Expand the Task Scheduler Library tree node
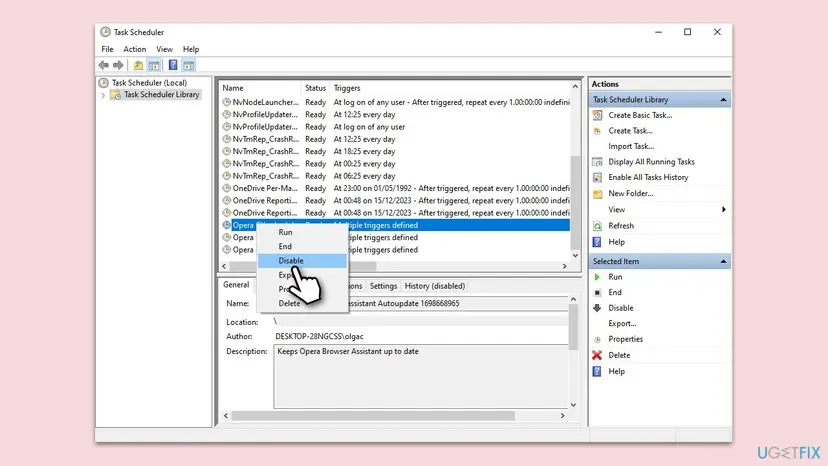828x466 pixels. [x=103, y=95]
